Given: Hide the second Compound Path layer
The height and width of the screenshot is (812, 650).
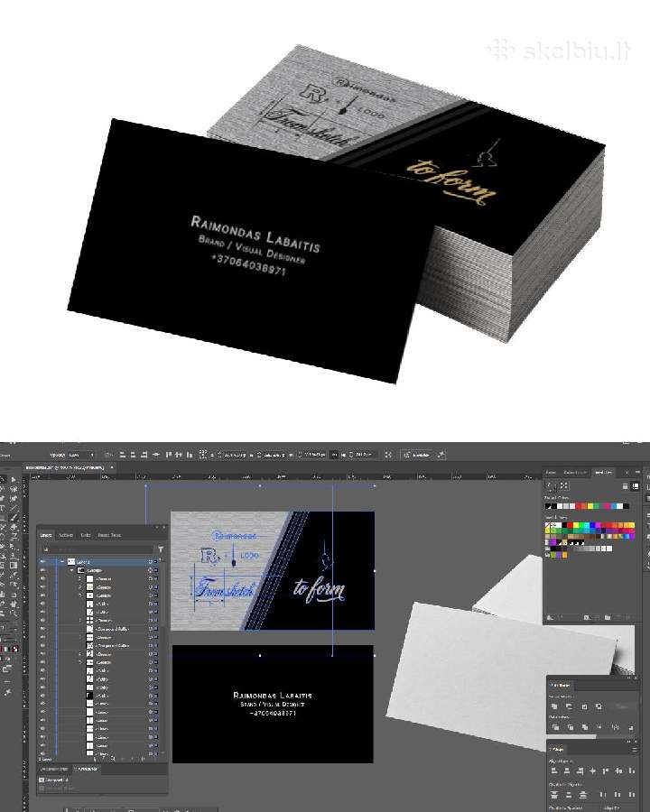Looking at the screenshot, I should click(43, 646).
